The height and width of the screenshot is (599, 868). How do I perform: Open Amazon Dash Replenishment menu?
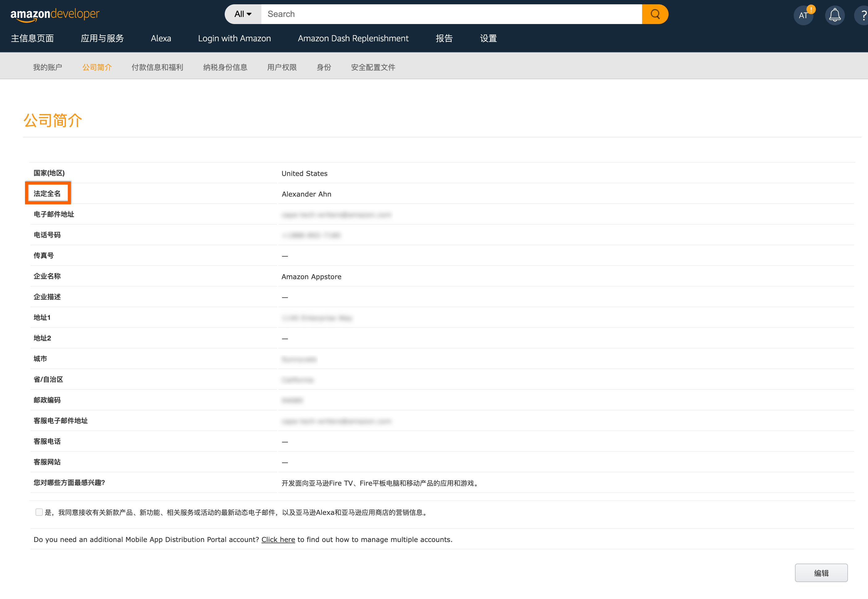tap(353, 38)
